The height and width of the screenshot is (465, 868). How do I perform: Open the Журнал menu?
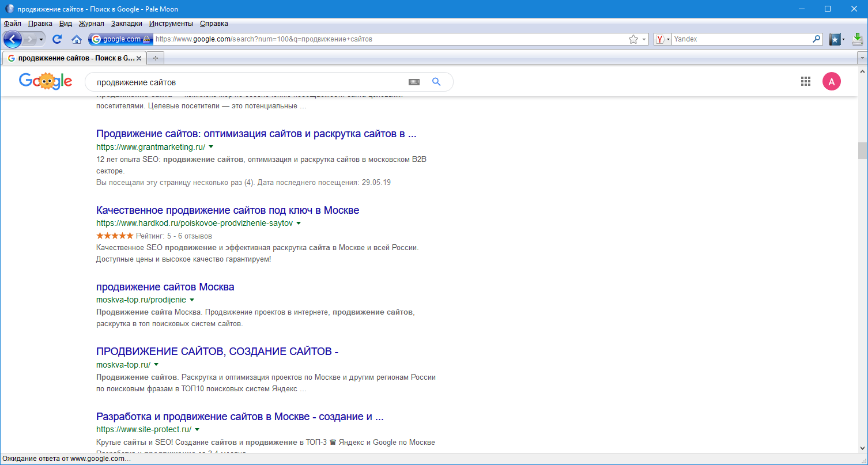tap(92, 24)
